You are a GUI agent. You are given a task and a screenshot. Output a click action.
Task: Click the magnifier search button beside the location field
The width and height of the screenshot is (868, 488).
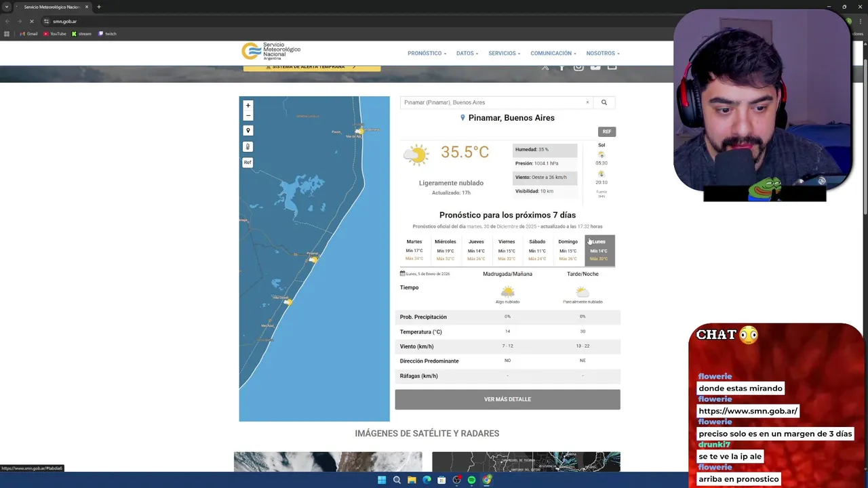pos(604,102)
